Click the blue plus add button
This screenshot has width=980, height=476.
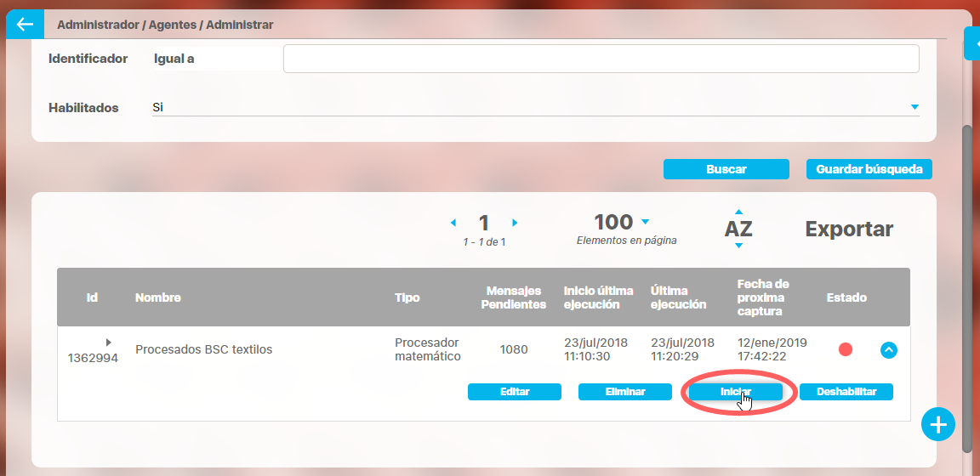point(938,424)
